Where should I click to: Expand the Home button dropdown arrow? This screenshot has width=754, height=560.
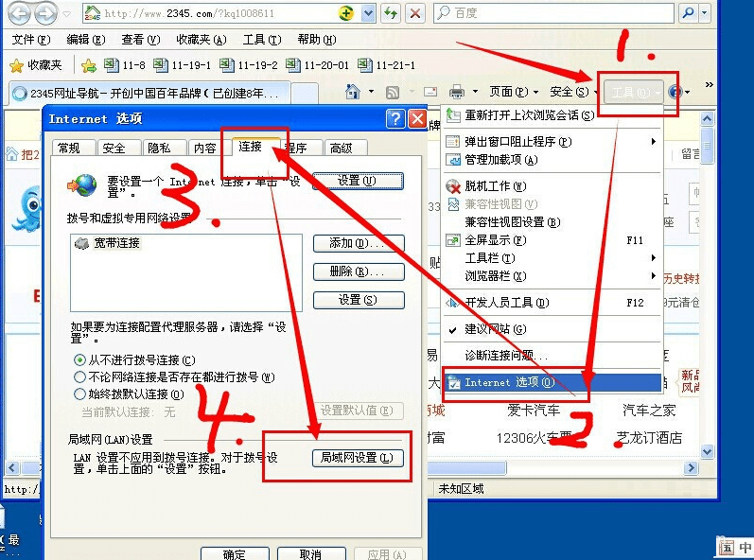click(371, 92)
